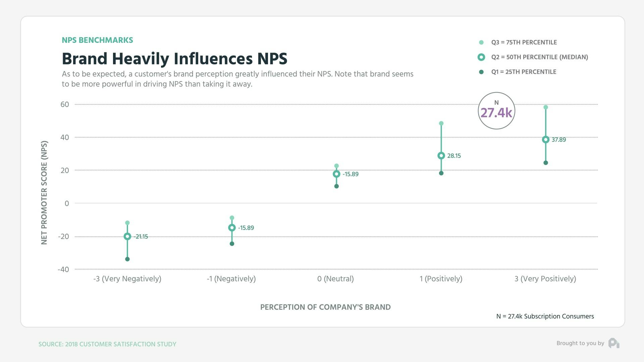This screenshot has height=362, width=644.
Task: Select the median marker showing 37.89
Action: click(546, 139)
